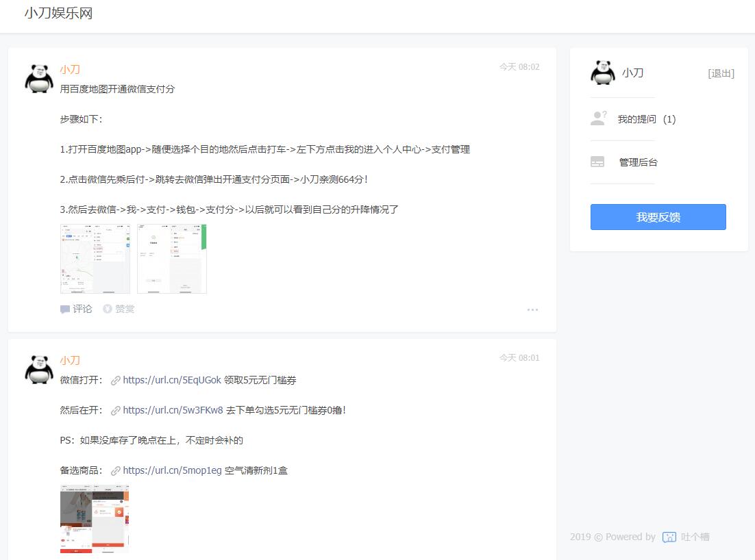Click the 管理后台 panel icon
755x560 pixels.
click(x=597, y=162)
